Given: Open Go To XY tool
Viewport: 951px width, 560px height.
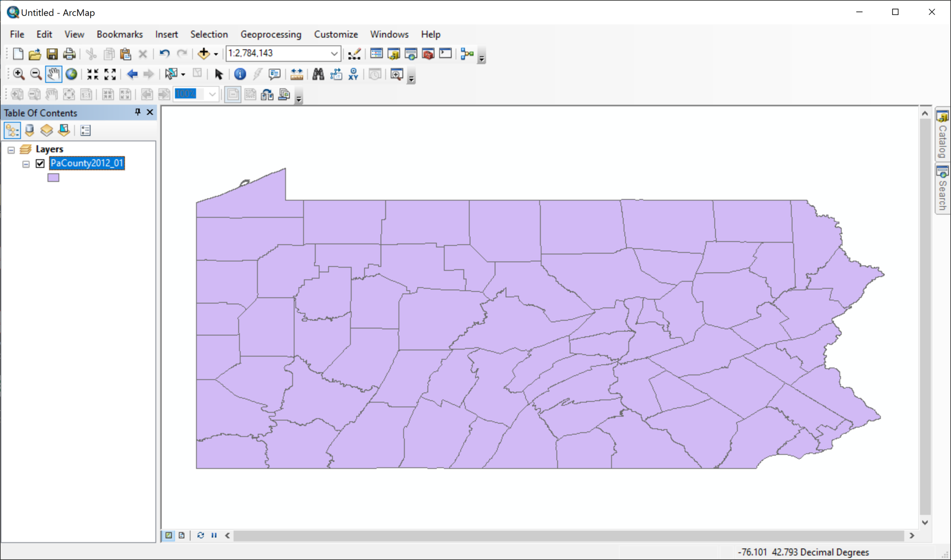Looking at the screenshot, I should click(353, 74).
